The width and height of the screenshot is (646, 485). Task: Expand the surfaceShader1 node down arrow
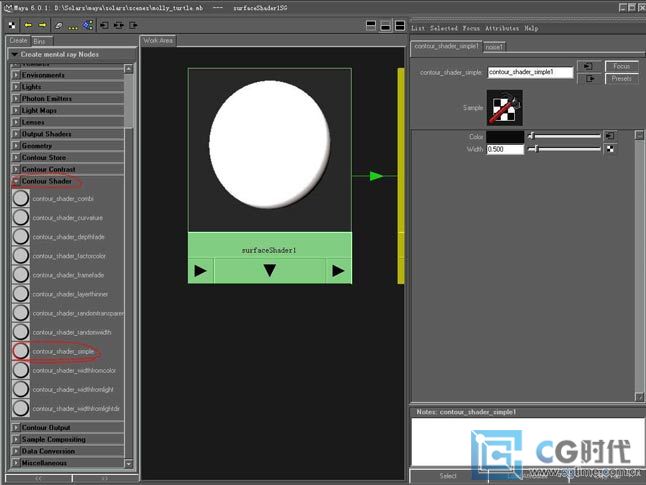point(269,271)
